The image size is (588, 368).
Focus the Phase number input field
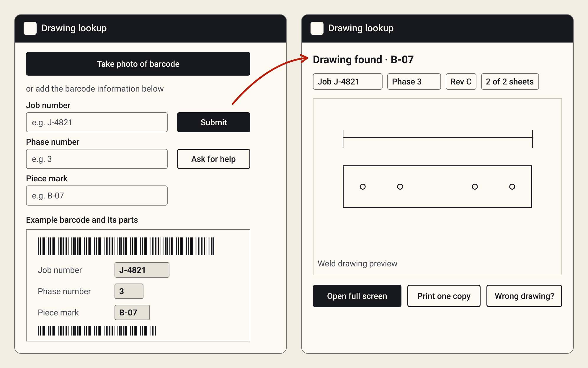(97, 159)
